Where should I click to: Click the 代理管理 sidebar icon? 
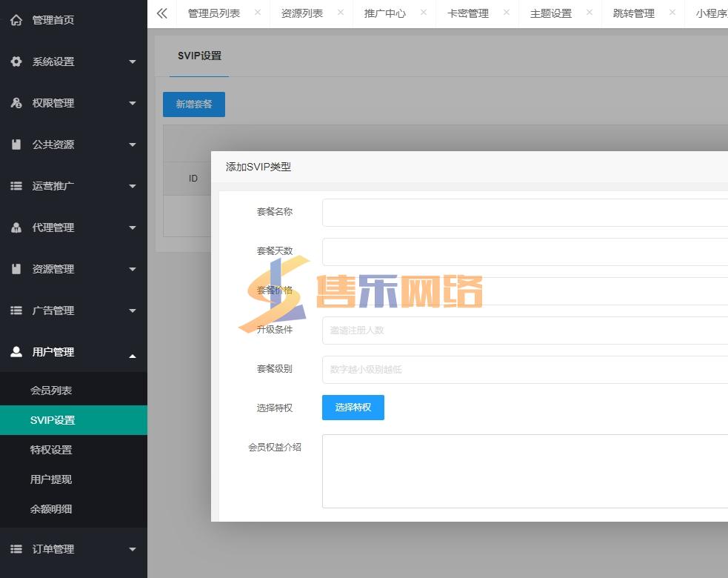(x=16, y=227)
